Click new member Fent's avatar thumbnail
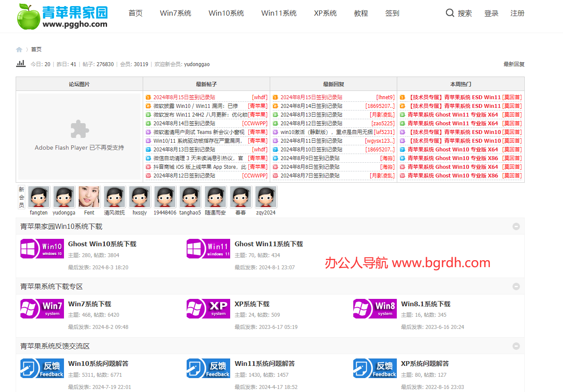The image size is (563, 392). coord(89,197)
